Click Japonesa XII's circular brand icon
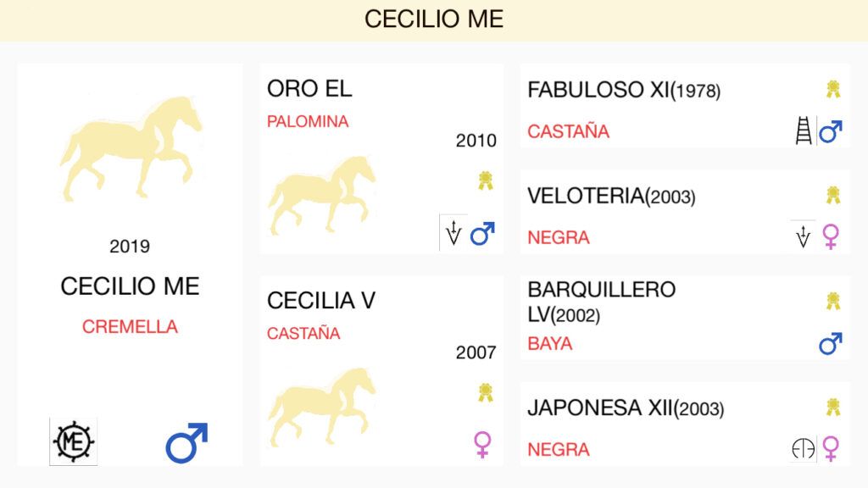868x488 pixels. point(804,449)
